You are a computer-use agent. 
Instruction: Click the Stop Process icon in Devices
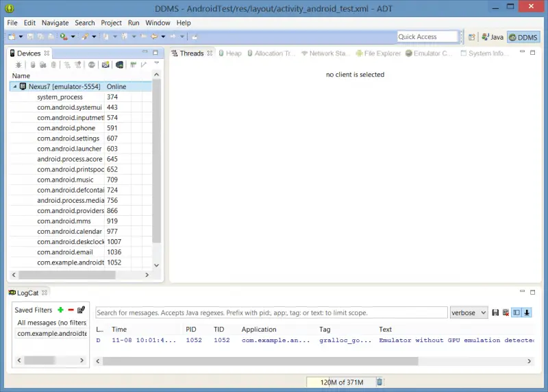(x=91, y=65)
